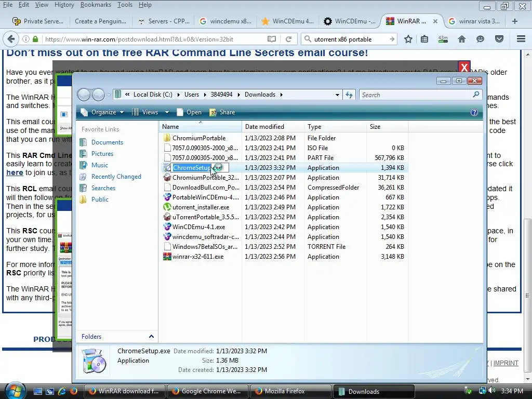
Task: Click arrow after Downloads in breadcrumb
Action: point(281,95)
